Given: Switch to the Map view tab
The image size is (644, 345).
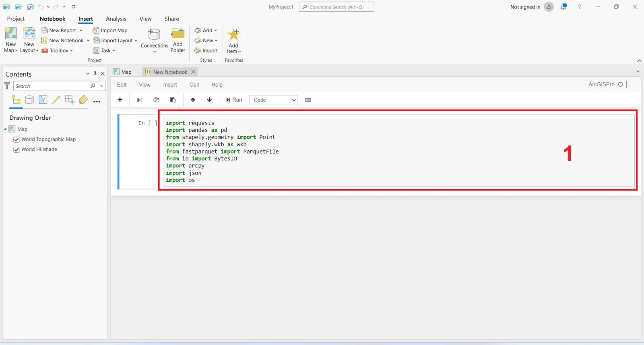Looking at the screenshot, I should click(122, 72).
